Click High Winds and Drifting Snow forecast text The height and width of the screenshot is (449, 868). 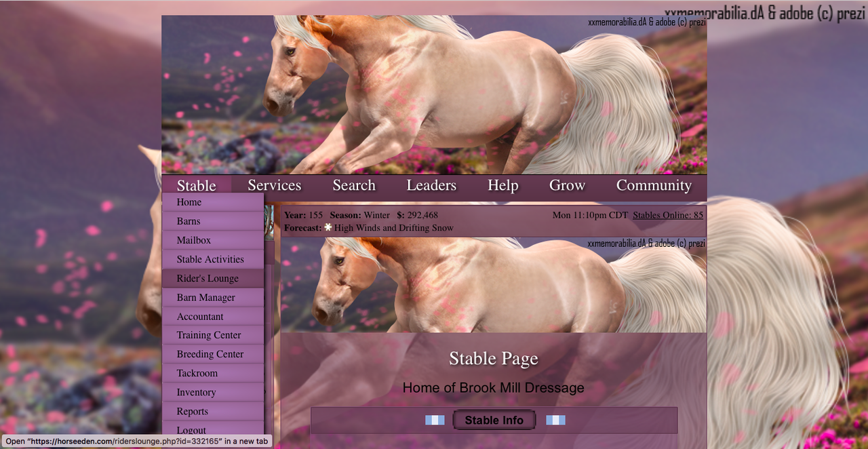394,228
